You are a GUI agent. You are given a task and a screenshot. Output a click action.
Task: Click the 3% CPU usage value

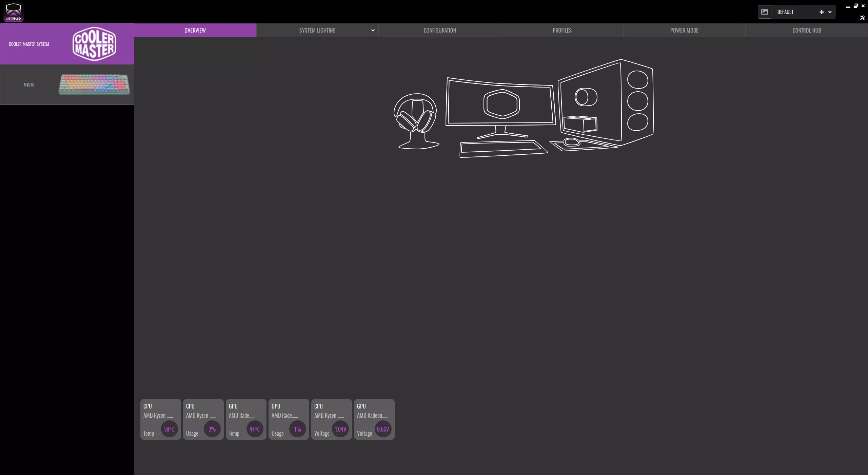tap(212, 429)
